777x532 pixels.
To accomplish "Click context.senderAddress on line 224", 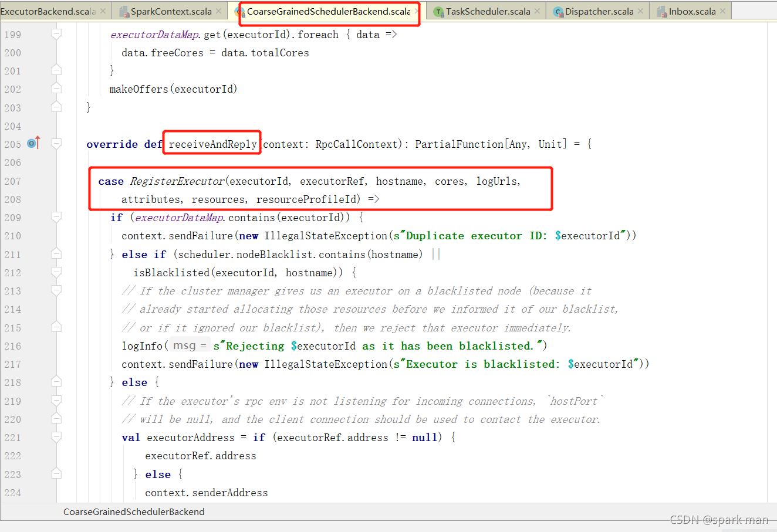I will tap(207, 493).
